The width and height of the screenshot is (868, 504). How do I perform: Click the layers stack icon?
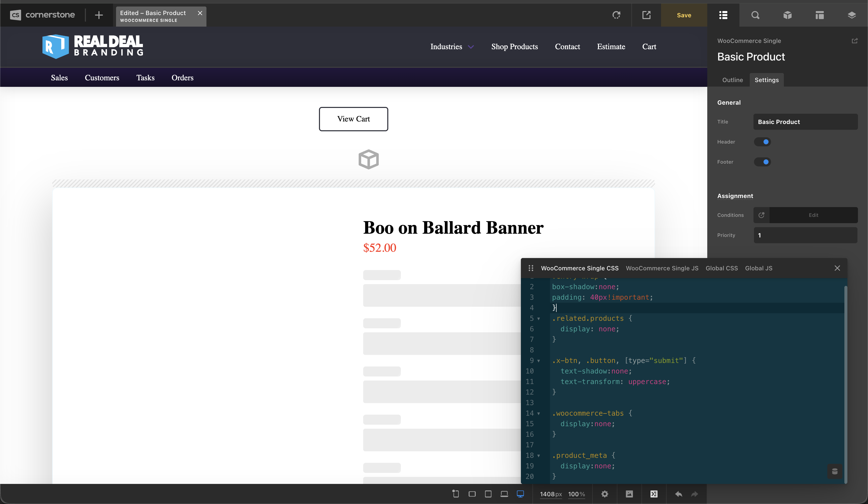tap(851, 15)
